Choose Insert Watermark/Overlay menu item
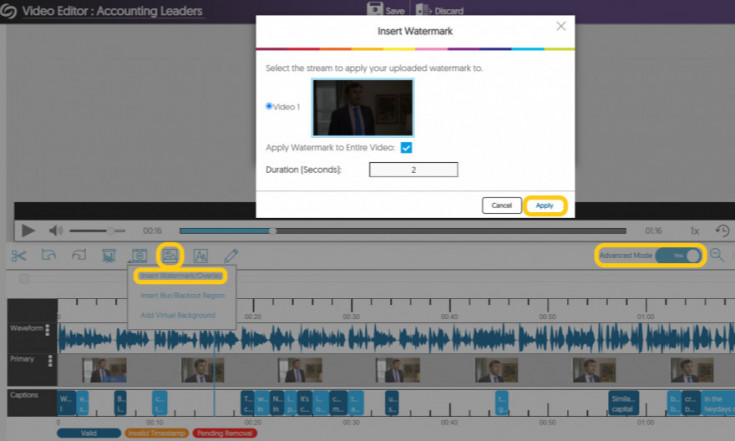This screenshot has width=735, height=441. pos(181,276)
